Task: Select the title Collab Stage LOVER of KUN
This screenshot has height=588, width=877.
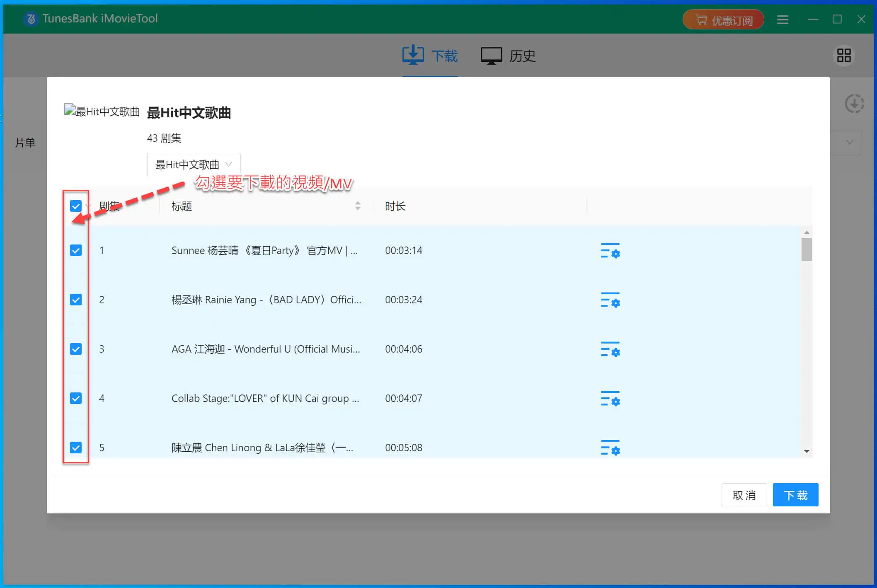Action: tap(265, 398)
